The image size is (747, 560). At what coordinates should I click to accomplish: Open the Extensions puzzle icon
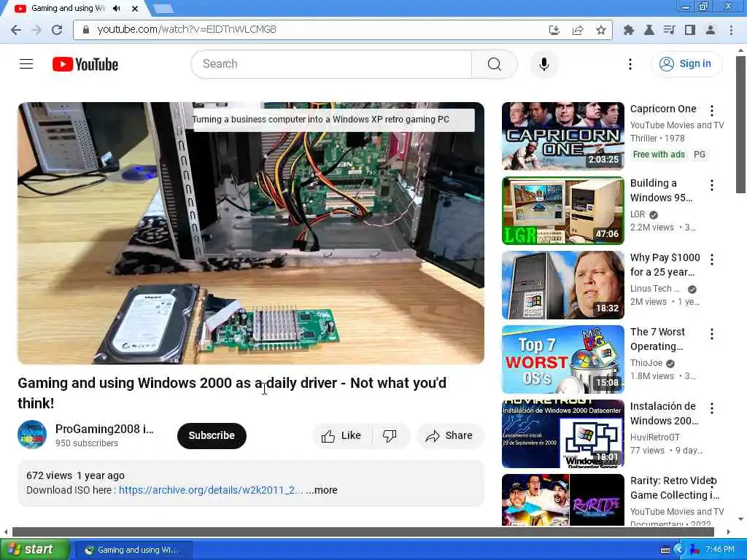[x=628, y=30]
